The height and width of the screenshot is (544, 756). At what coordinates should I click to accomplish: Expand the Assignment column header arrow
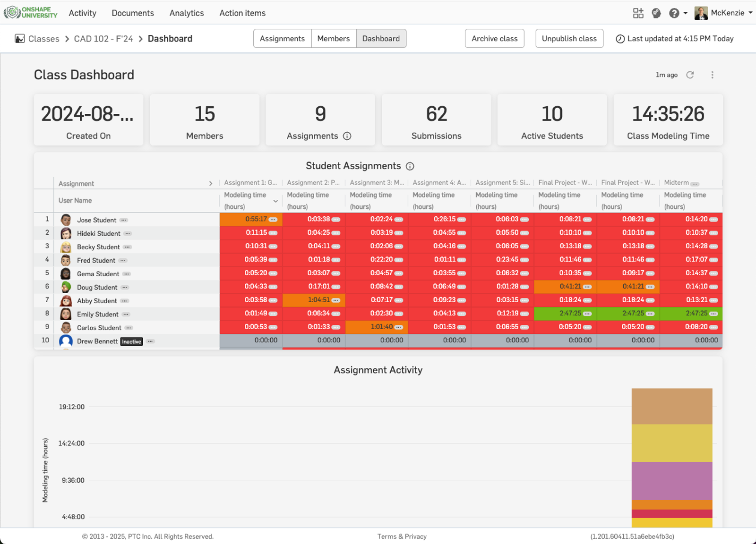[211, 184]
